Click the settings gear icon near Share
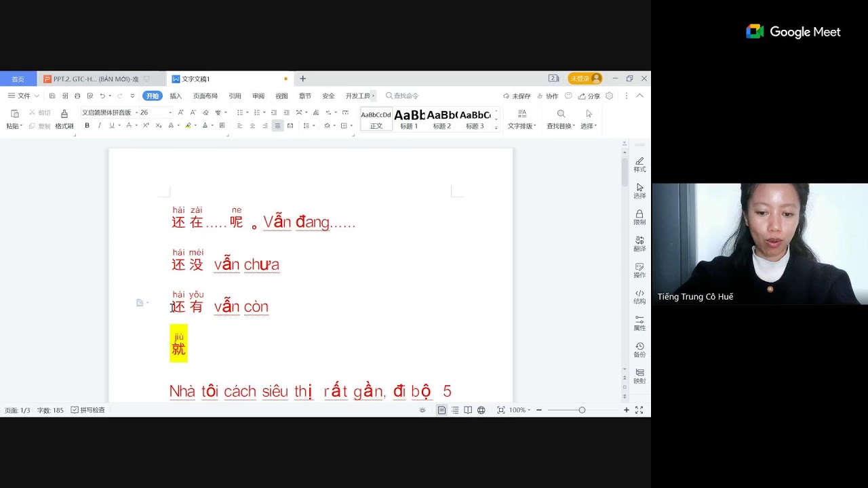This screenshot has height=488, width=868. pos(609,96)
